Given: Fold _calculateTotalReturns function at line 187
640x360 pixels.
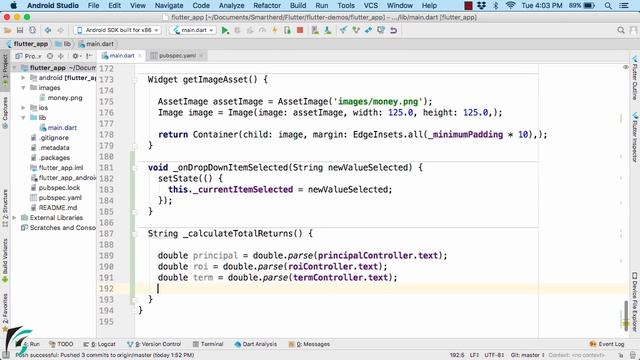Looking at the screenshot, I should pos(135,234).
